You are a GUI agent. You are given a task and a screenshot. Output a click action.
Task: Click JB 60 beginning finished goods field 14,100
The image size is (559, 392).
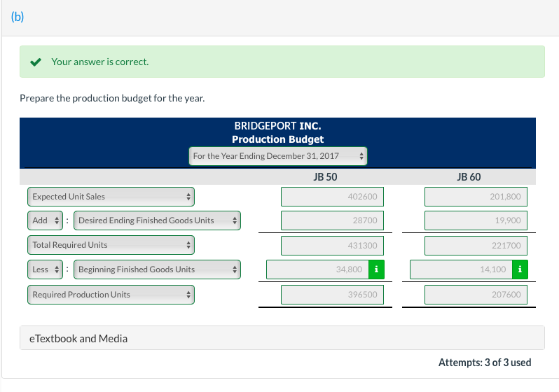click(462, 269)
